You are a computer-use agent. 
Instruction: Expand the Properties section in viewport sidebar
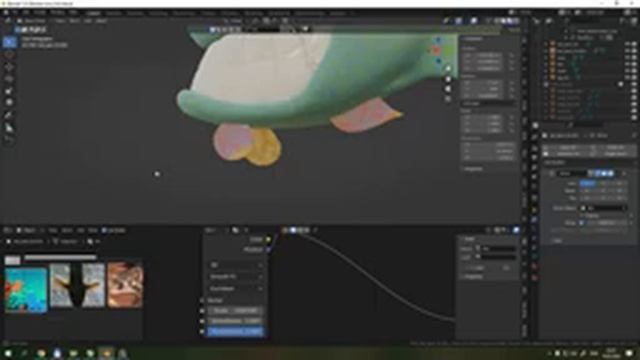click(473, 169)
